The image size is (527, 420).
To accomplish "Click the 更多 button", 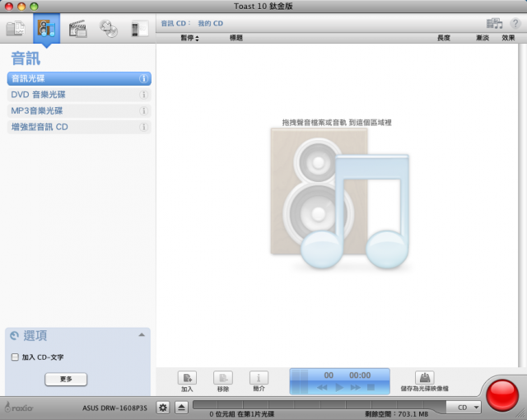I will point(66,380).
